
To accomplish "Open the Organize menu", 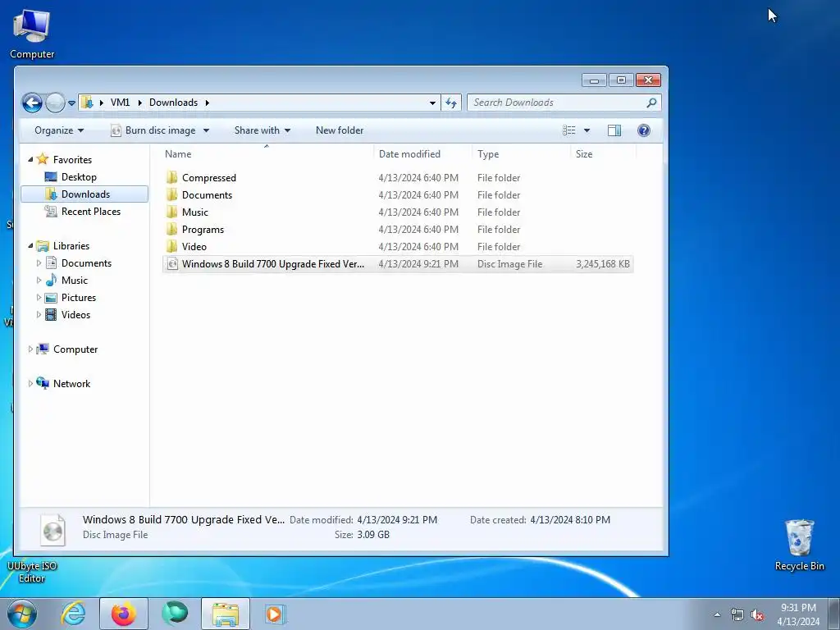I will [59, 130].
